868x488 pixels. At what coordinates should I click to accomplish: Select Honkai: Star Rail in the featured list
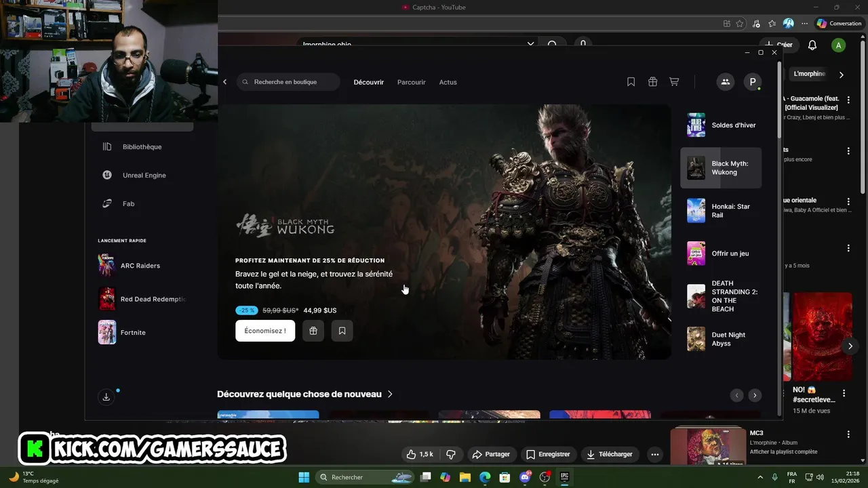point(721,211)
